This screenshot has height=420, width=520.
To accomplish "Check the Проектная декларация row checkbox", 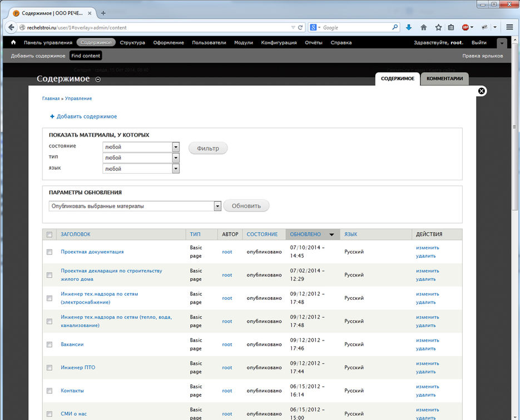I will (x=49, y=275).
